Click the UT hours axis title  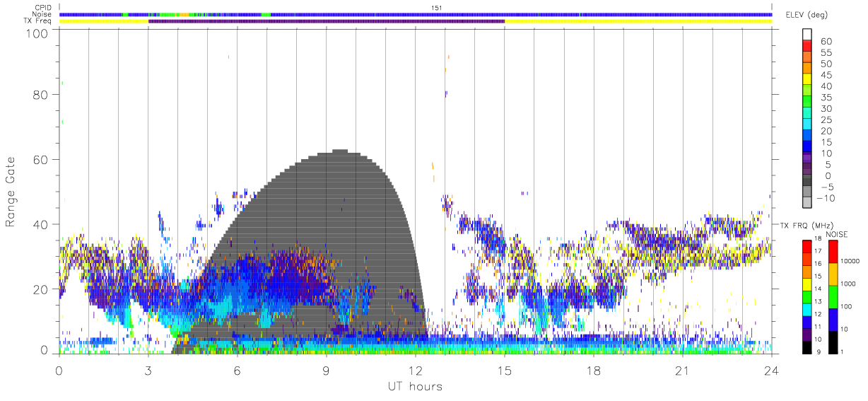(414, 386)
